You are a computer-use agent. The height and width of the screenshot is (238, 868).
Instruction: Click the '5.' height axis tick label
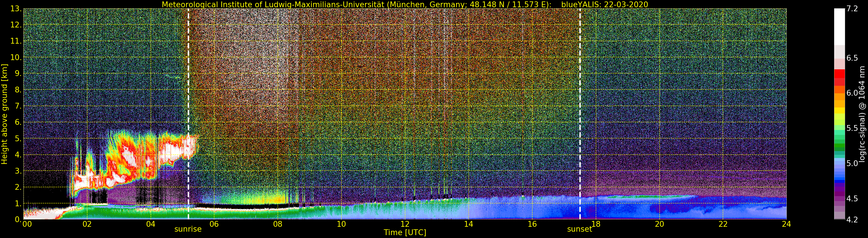[x=19, y=138]
